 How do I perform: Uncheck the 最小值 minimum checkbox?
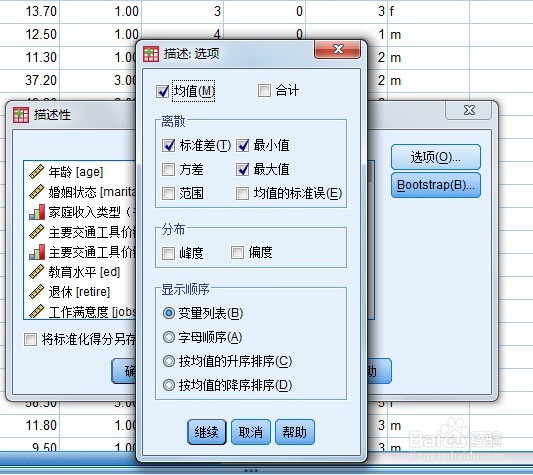point(243,145)
